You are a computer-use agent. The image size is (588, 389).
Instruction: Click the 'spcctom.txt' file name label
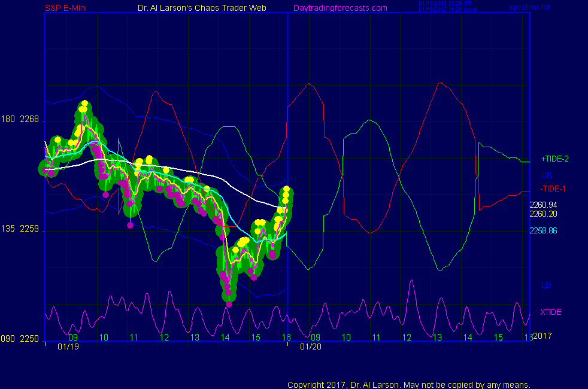tap(529, 7)
